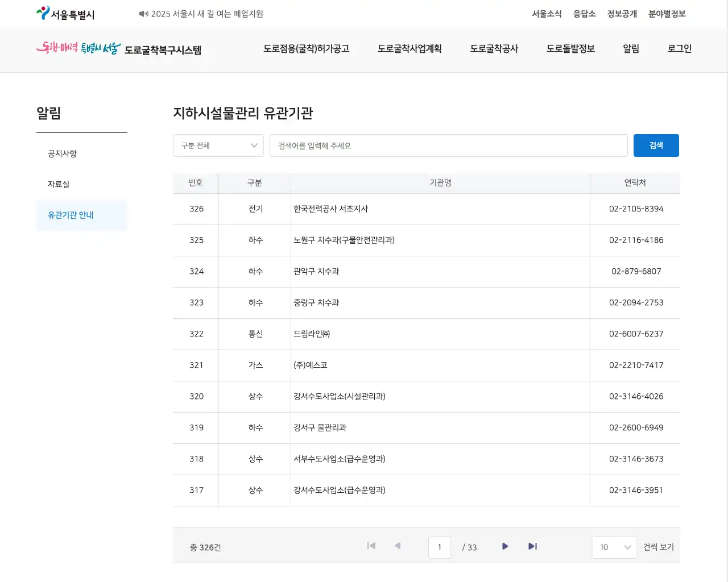Click the next page arrow

click(x=505, y=546)
